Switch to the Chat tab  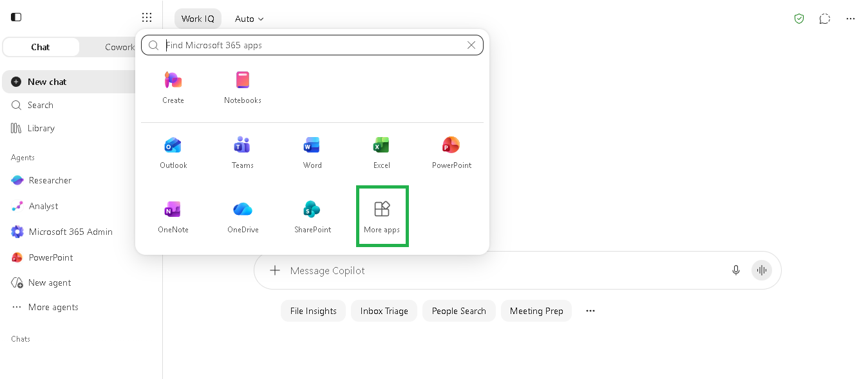[41, 47]
